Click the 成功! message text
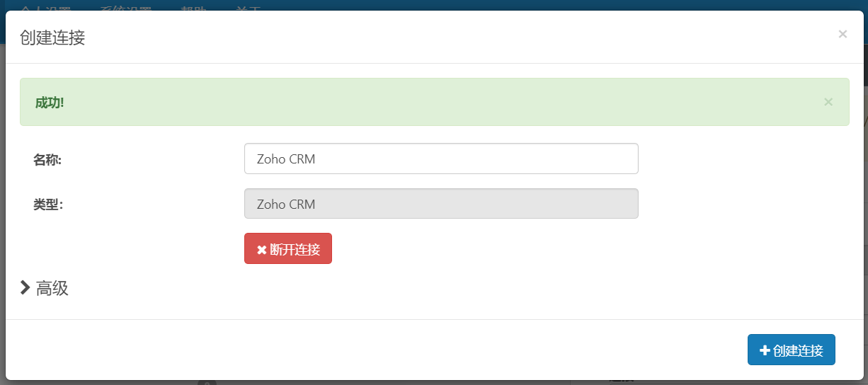 point(50,102)
